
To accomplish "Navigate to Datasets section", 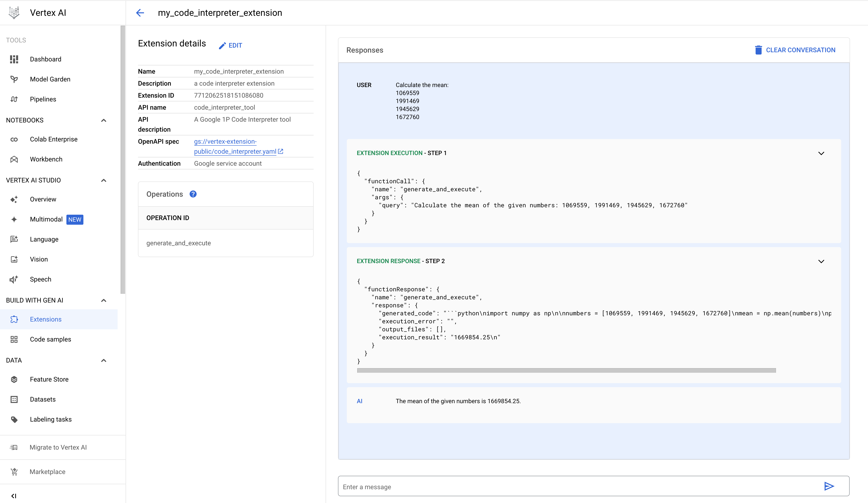I will tap(43, 399).
